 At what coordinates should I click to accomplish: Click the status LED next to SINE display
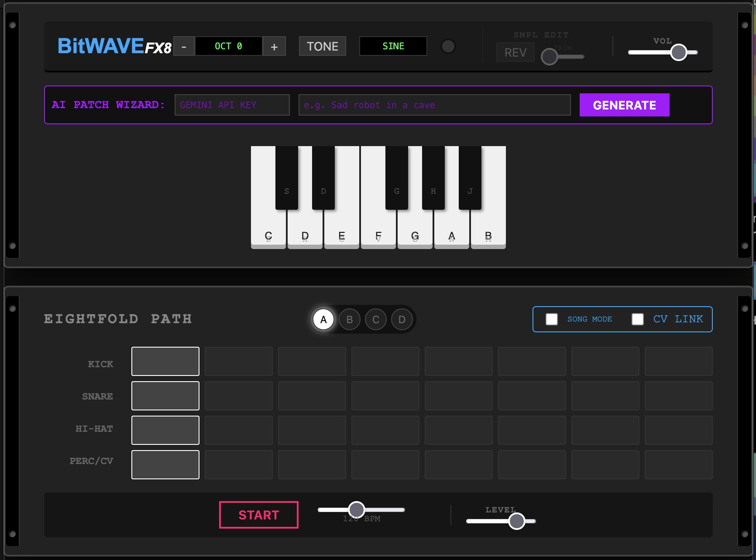(x=448, y=46)
